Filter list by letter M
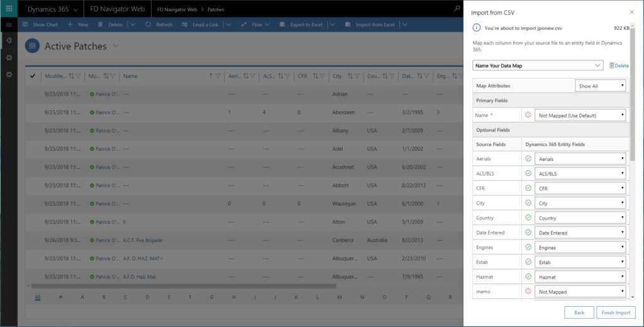Viewport: 644px width, 327px height. (339, 297)
